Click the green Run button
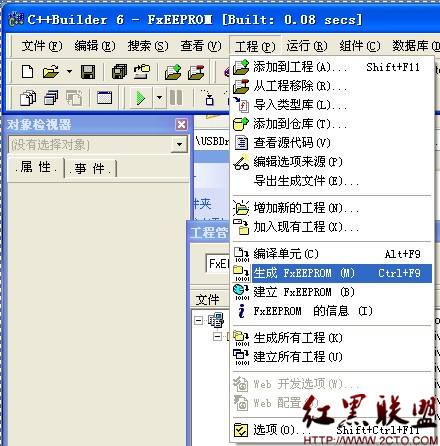Image resolution: width=440 pixels, height=446 pixels. [140, 98]
